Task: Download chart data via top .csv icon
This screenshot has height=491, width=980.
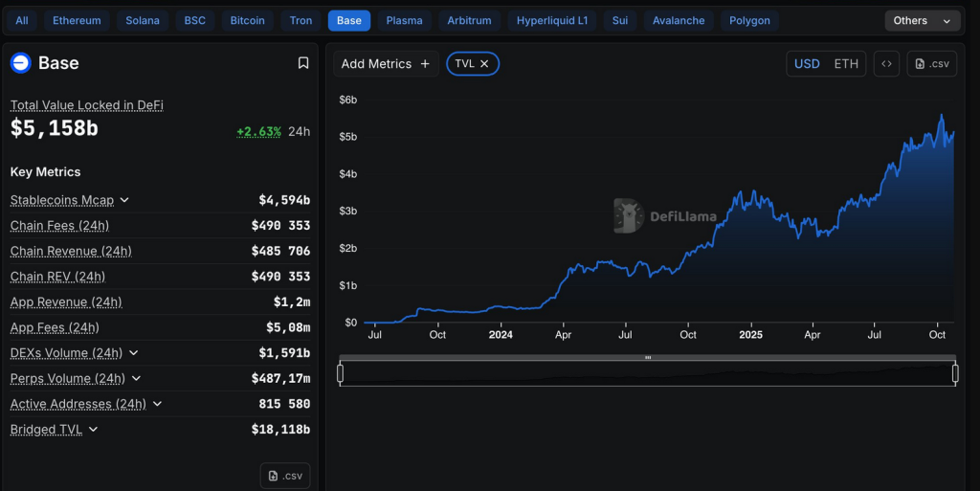Action: pos(932,64)
